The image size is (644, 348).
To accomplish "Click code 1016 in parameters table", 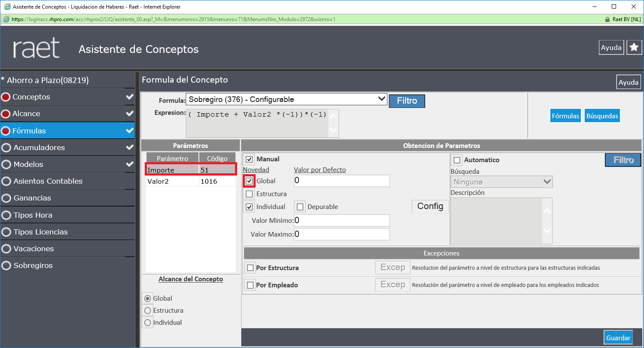I will point(209,182).
